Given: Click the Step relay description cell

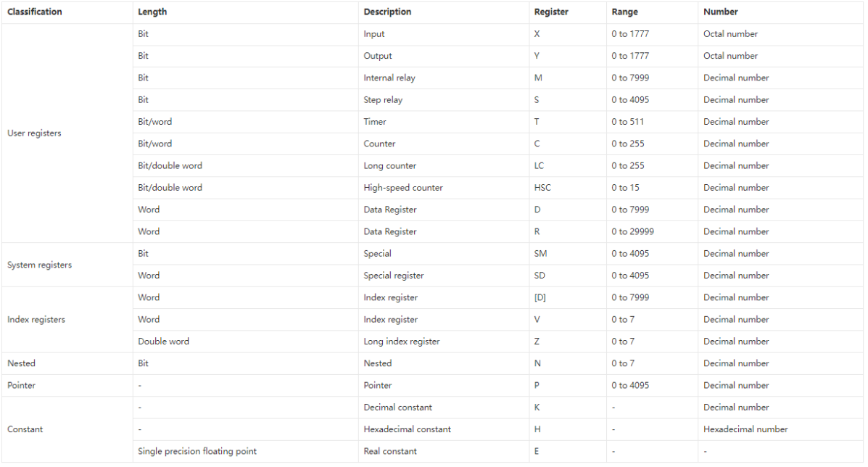Looking at the screenshot, I should [x=383, y=100].
